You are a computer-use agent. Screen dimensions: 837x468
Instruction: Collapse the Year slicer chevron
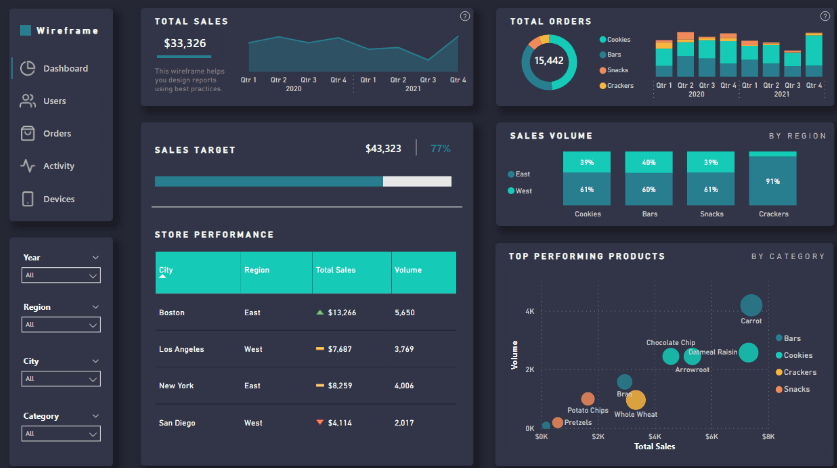pos(95,257)
